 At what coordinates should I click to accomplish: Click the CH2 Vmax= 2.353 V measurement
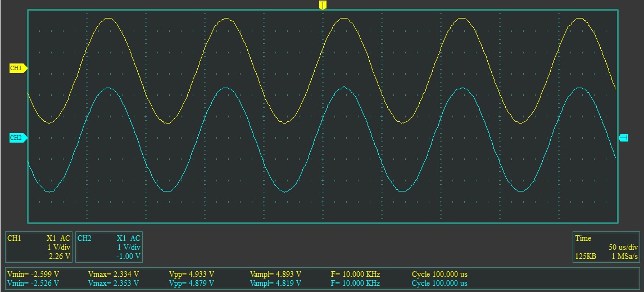114,283
